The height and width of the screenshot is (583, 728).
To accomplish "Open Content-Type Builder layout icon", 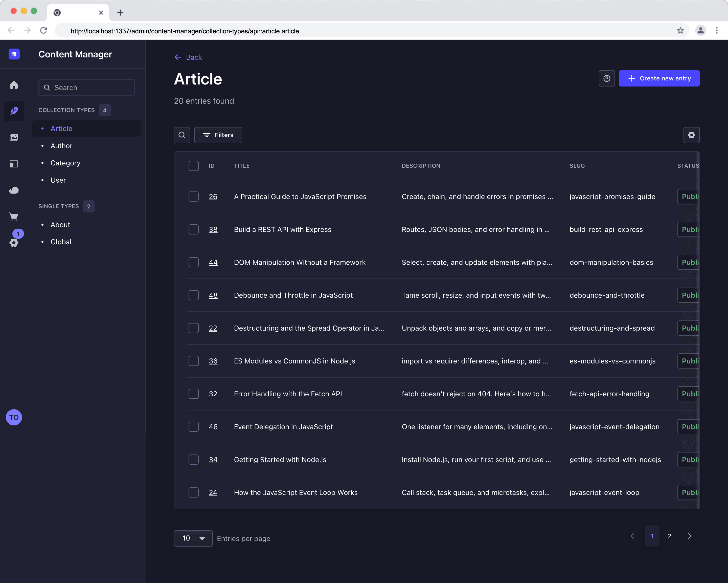I will (x=14, y=164).
